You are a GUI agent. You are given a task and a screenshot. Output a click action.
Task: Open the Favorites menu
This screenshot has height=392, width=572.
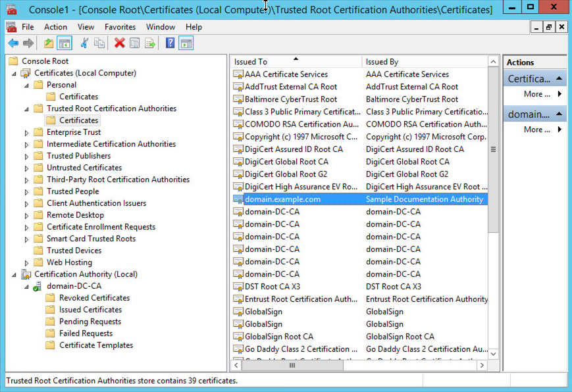[120, 27]
